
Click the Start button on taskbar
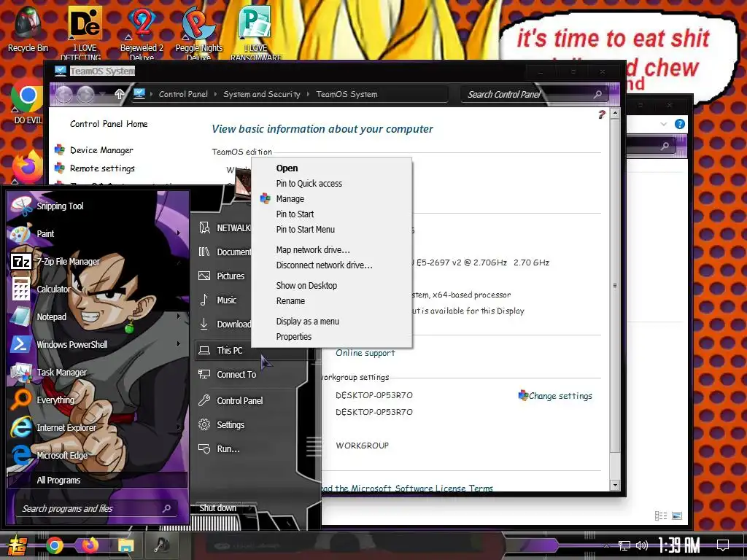pos(17,545)
